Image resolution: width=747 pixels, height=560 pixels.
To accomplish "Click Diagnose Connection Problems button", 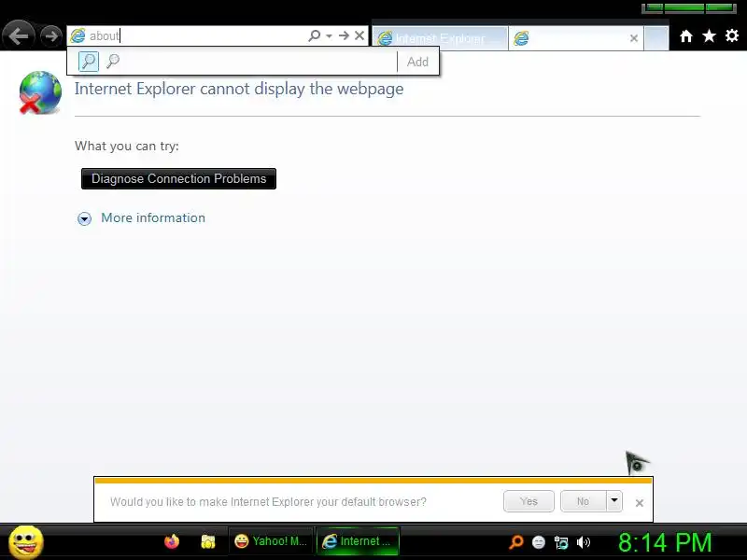I will 178,178.
